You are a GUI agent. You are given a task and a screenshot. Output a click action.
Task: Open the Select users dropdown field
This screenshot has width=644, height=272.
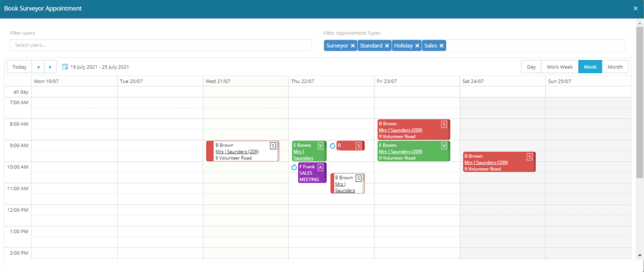tap(160, 45)
